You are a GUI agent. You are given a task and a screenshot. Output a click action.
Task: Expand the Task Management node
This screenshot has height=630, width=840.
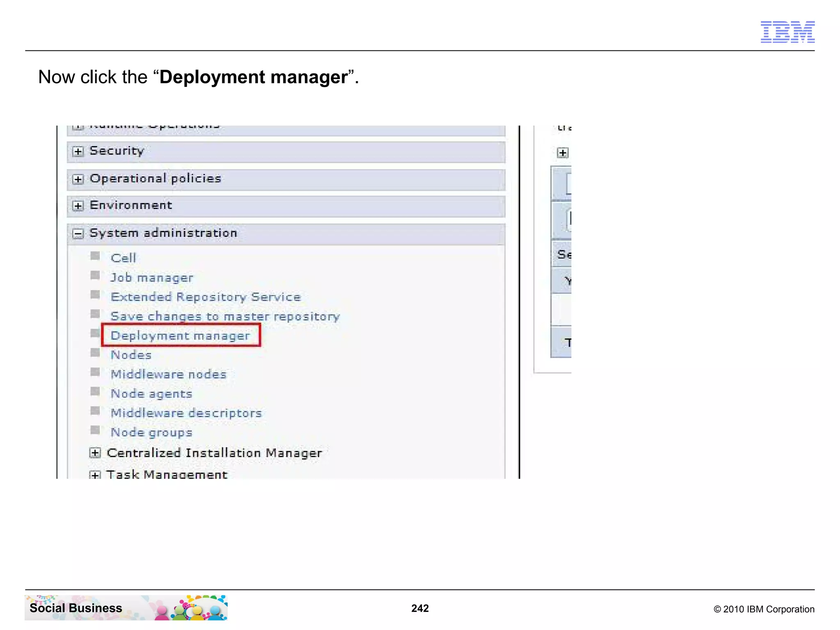pos(95,475)
